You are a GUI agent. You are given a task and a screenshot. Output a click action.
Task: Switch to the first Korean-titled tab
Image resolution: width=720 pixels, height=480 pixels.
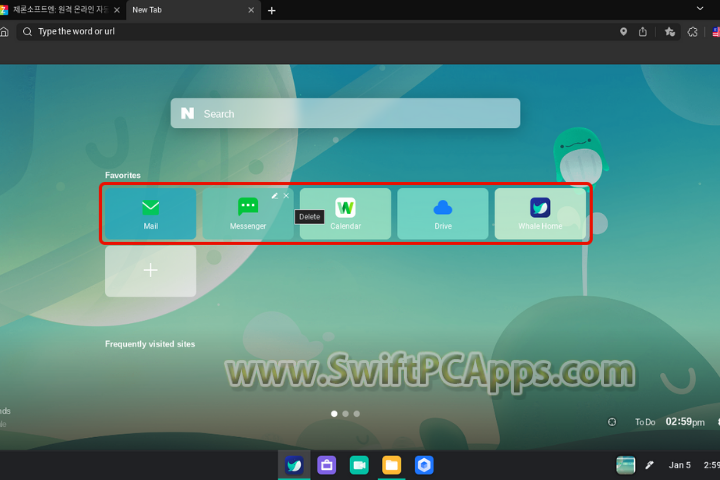60,10
